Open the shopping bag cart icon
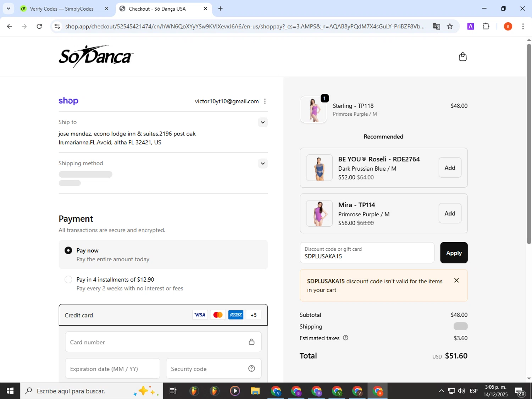 coord(462,57)
